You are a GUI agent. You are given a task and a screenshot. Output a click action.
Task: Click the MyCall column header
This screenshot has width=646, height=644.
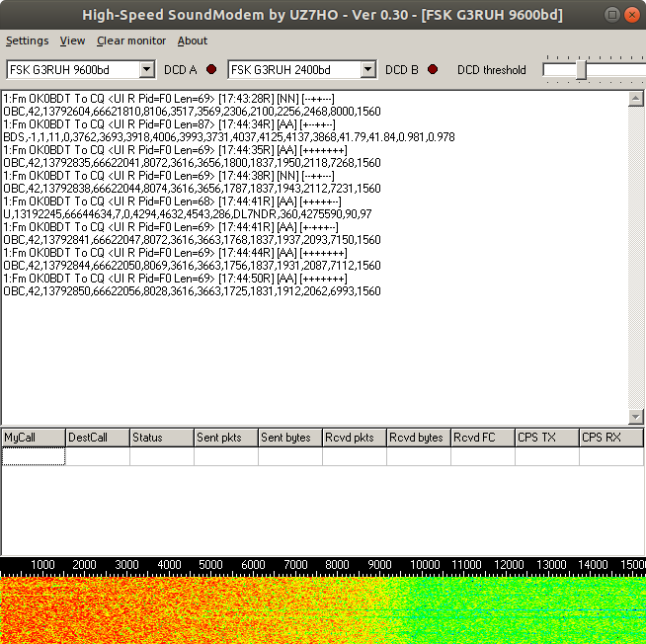pos(34,438)
